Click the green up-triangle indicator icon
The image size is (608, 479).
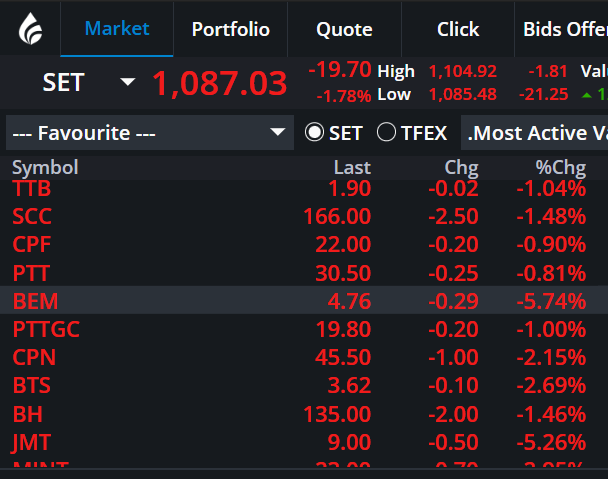(x=587, y=95)
